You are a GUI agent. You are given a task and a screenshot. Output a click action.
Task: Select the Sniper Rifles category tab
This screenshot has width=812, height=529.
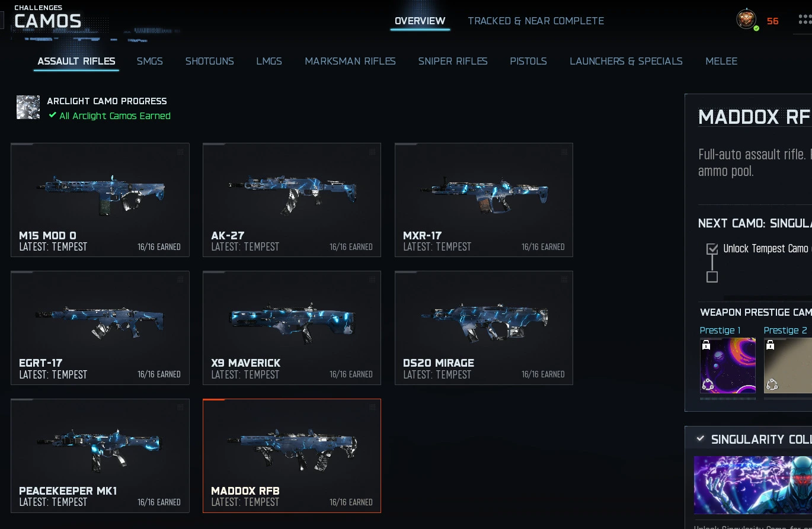[453, 61]
